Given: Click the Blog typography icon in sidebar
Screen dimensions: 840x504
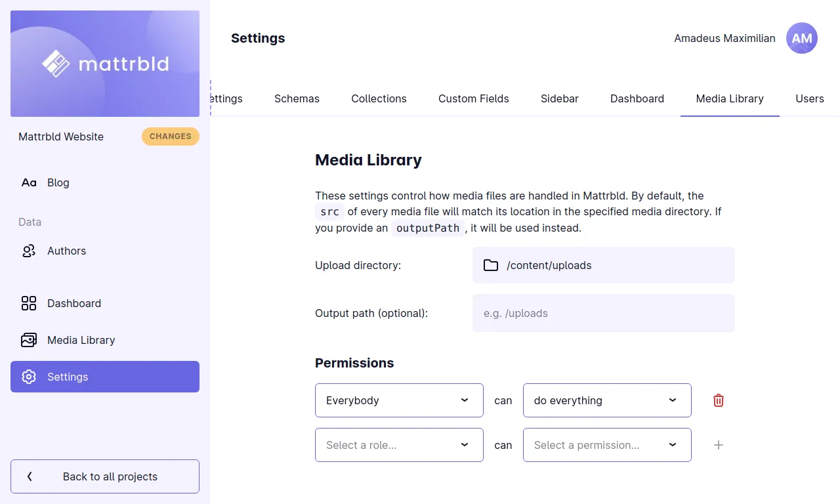Looking at the screenshot, I should 28,182.
